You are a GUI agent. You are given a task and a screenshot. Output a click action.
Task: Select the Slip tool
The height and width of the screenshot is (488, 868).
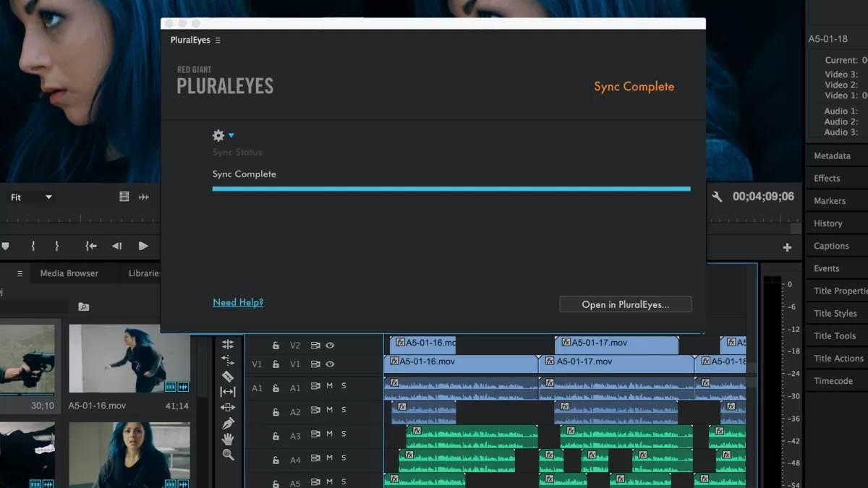click(x=228, y=392)
